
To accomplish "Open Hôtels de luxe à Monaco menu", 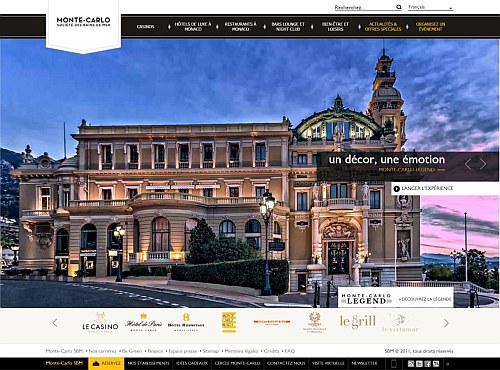I will (x=193, y=27).
